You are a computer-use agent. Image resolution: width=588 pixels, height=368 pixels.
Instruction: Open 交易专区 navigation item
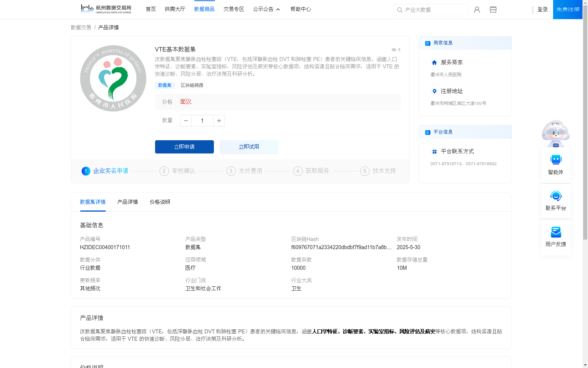[x=234, y=9]
